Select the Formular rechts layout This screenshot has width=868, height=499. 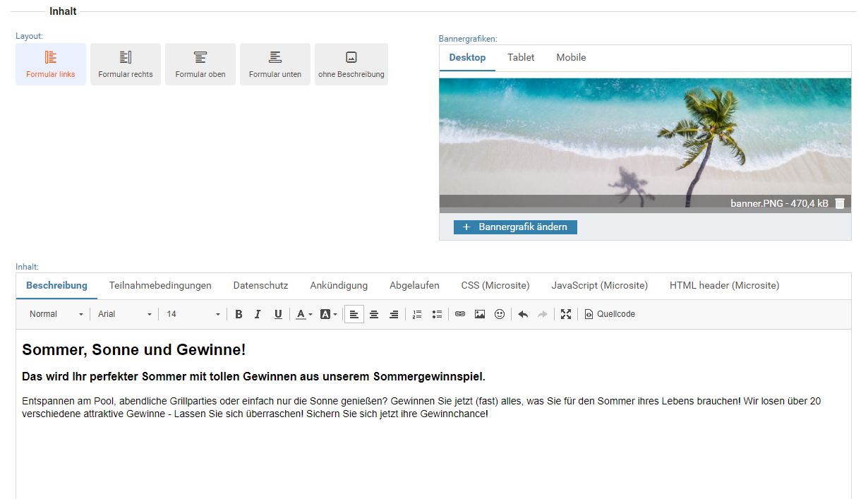pyautogui.click(x=126, y=64)
